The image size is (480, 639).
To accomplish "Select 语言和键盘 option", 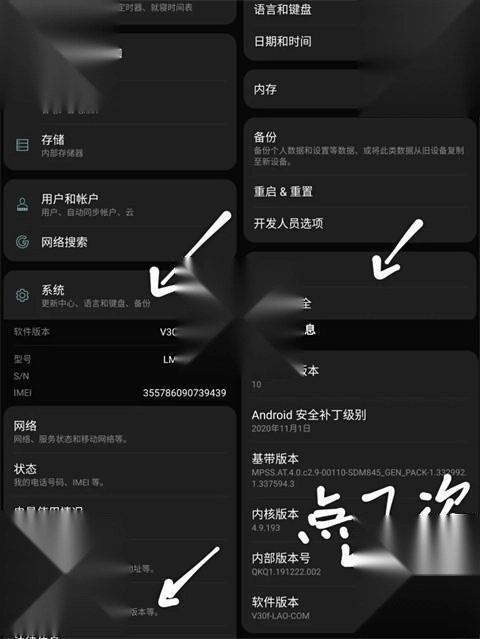I will (360, 10).
